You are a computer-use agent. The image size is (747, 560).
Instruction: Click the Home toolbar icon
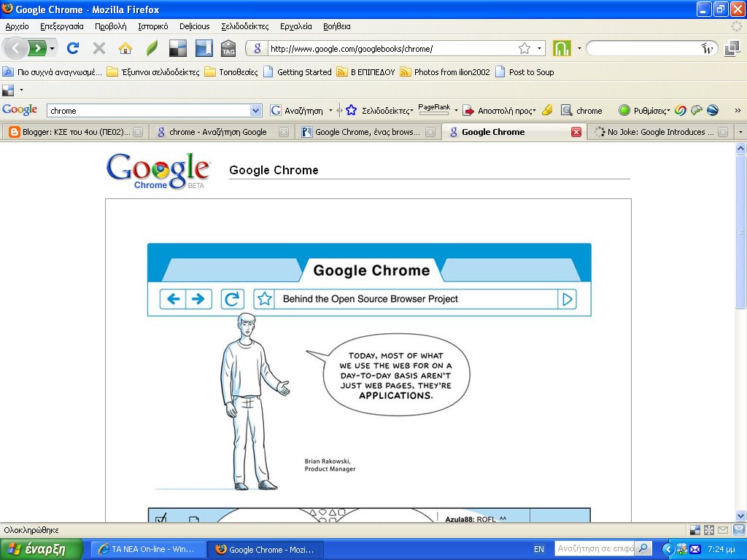pyautogui.click(x=124, y=48)
